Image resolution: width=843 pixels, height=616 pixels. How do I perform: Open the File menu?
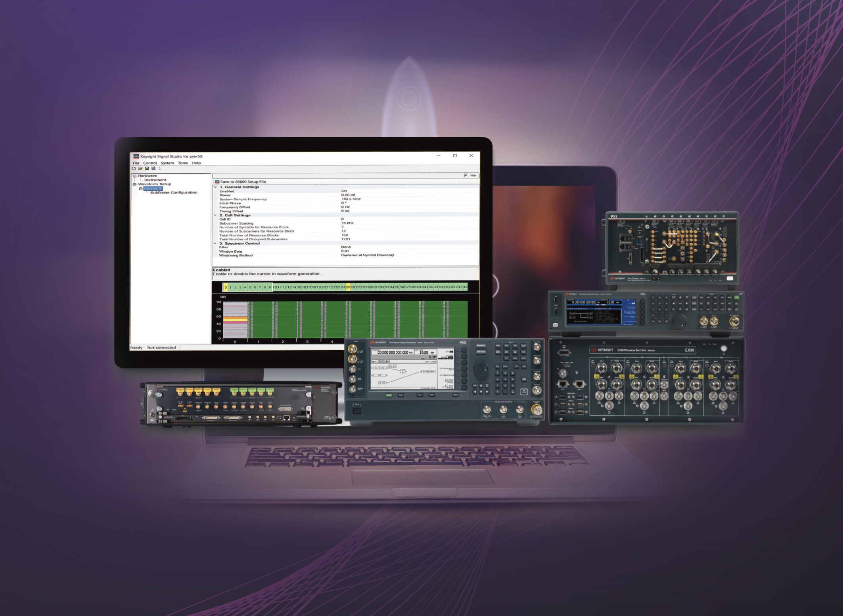(136, 163)
